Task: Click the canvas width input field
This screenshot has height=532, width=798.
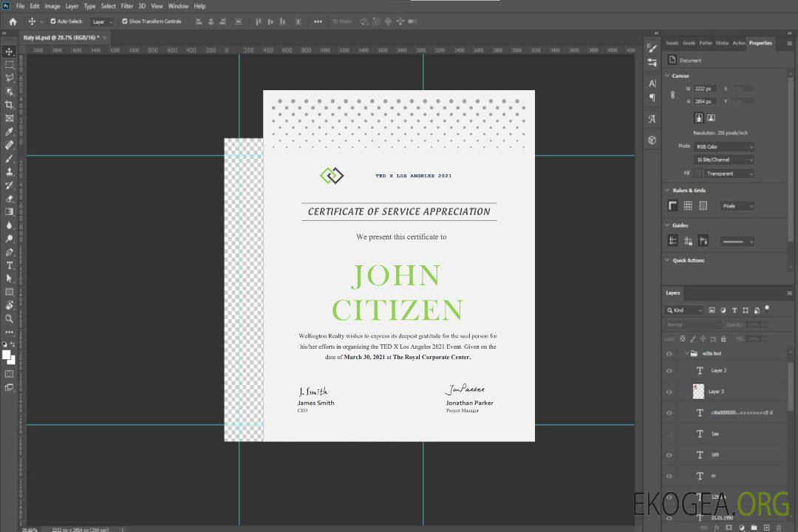Action: tap(706, 89)
